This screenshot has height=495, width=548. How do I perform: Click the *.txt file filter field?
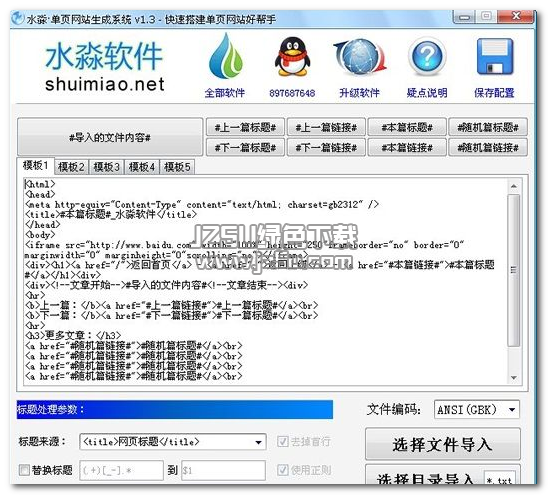pyautogui.click(x=500, y=478)
